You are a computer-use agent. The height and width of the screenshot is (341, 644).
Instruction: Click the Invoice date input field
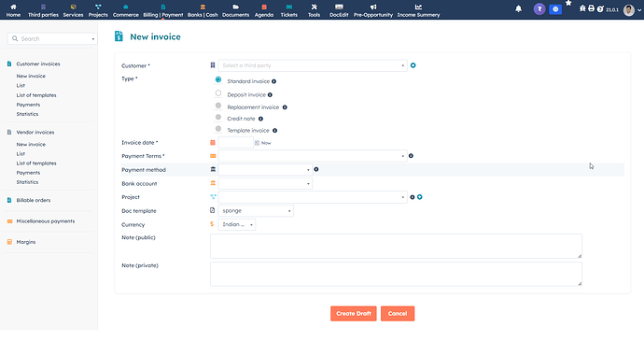point(235,143)
